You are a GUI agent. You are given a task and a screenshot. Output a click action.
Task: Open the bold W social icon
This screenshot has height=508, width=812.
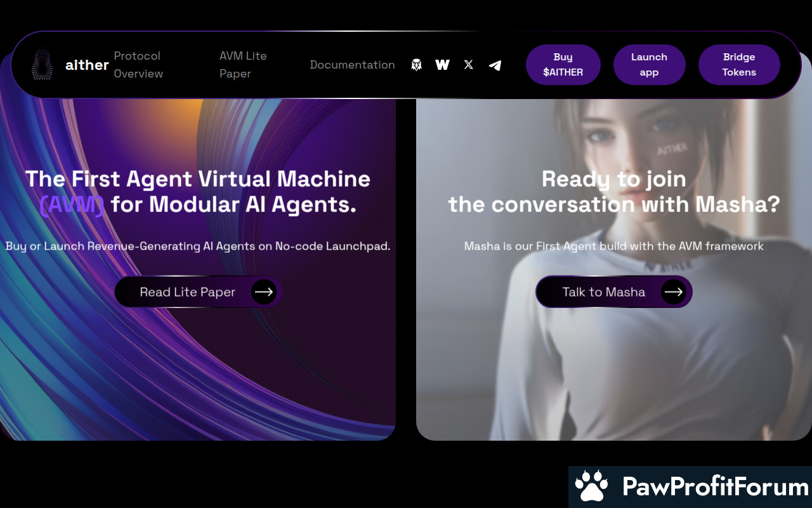point(442,65)
